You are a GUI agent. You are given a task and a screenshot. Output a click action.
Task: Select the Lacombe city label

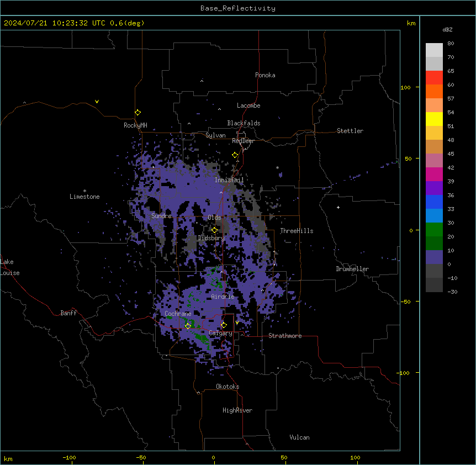point(248,105)
